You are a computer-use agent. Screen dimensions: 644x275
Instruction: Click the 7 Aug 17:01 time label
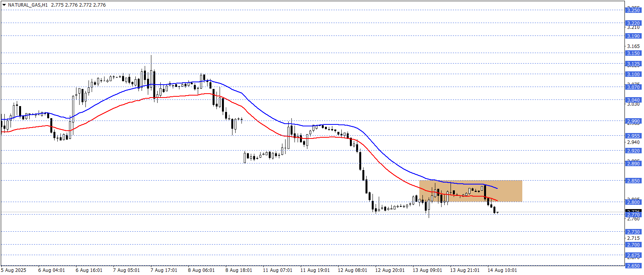tap(164, 270)
